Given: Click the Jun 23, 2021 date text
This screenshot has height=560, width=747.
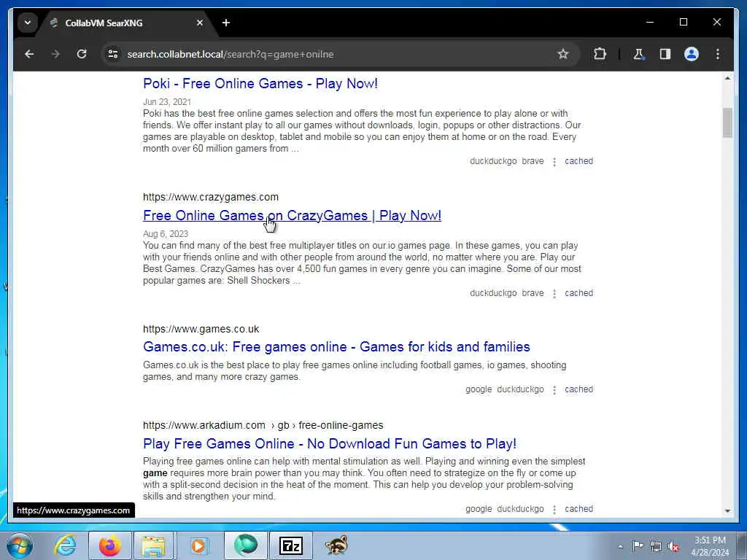Looking at the screenshot, I should [167, 102].
